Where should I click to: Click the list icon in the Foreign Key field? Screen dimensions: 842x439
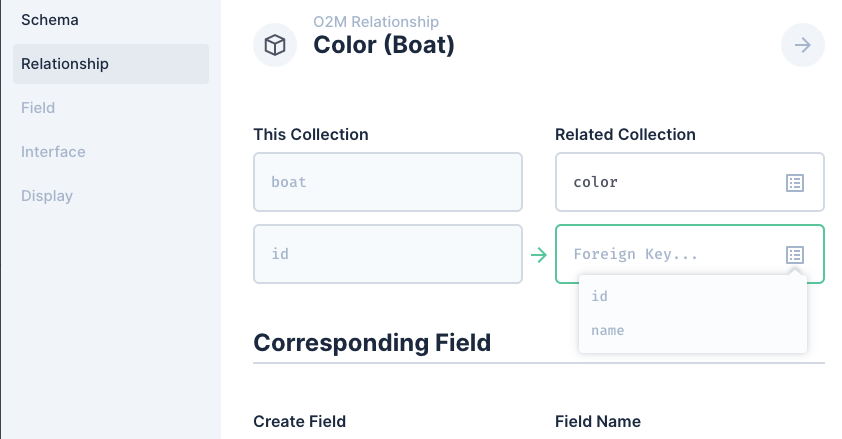pos(795,254)
